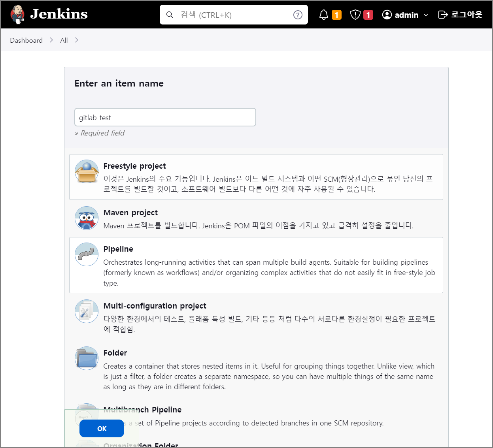This screenshot has height=448, width=493.
Task: Select the Multi-configuration project type
Action: [x=256, y=317]
